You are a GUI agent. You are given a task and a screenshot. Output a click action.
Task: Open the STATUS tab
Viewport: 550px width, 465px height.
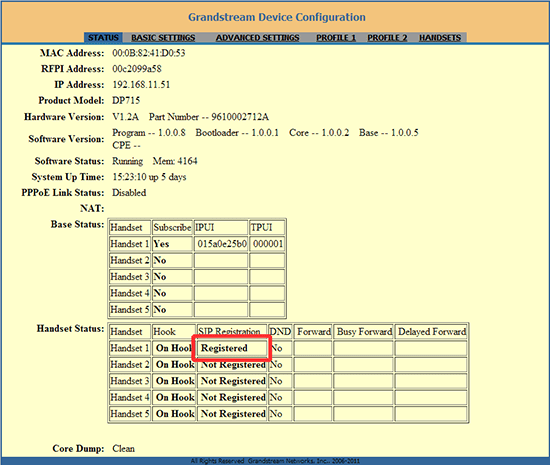[103, 38]
